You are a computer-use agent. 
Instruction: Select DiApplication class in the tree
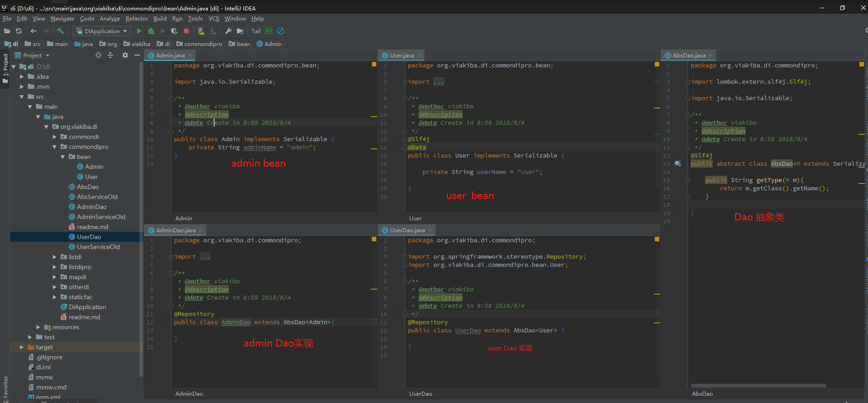point(87,307)
